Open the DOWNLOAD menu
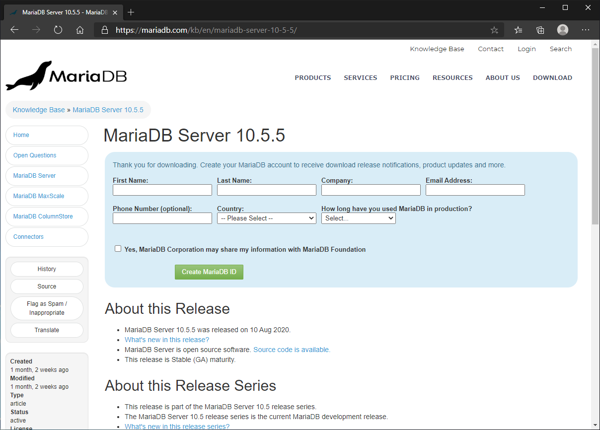Screen dimensions: 600x430 553,78
